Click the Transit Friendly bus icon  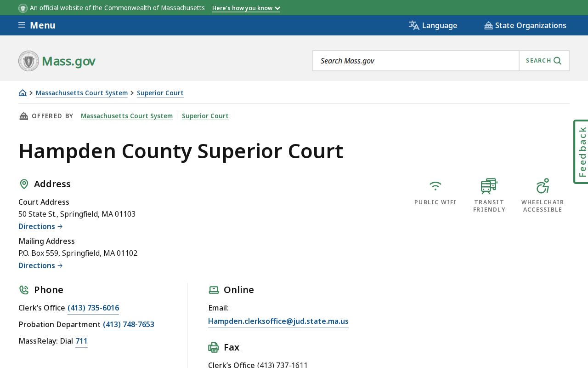click(489, 186)
